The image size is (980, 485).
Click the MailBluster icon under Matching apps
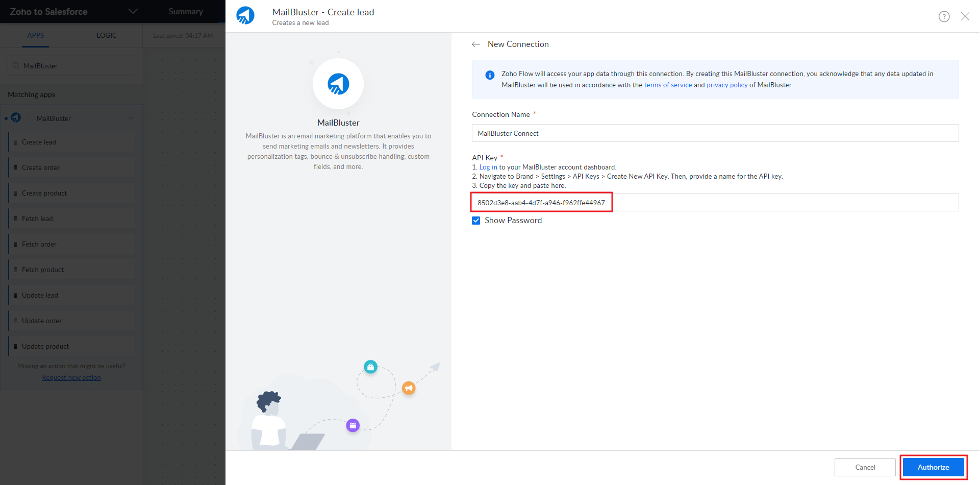pyautogui.click(x=16, y=118)
